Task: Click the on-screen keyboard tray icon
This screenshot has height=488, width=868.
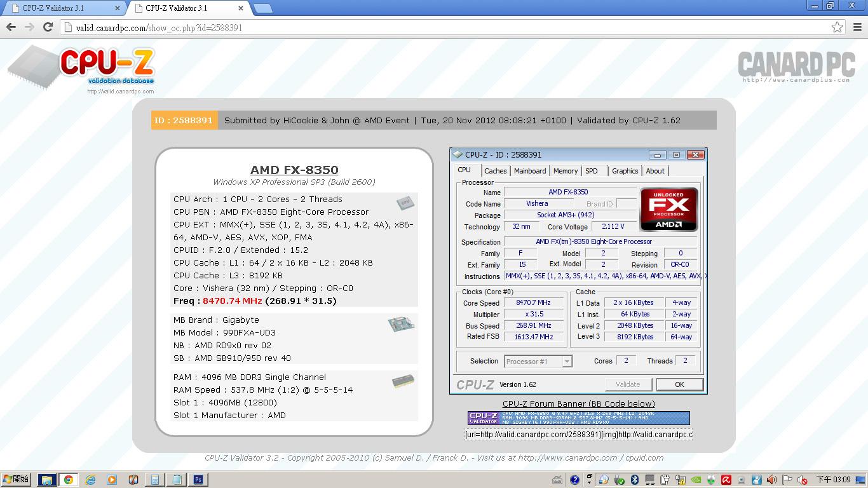Action: click(x=557, y=480)
